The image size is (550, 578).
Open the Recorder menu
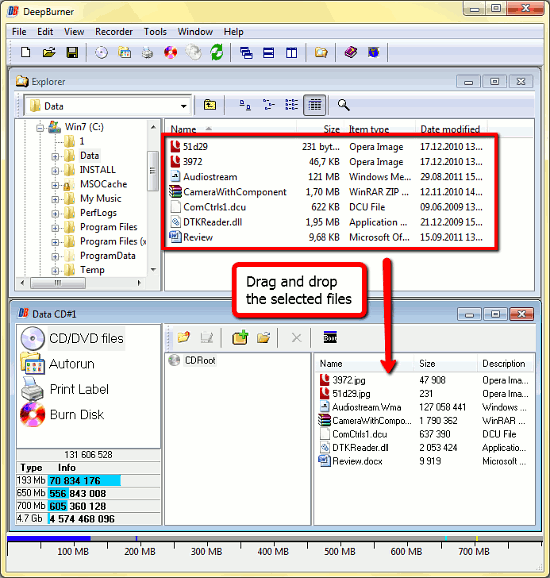pyautogui.click(x=114, y=32)
